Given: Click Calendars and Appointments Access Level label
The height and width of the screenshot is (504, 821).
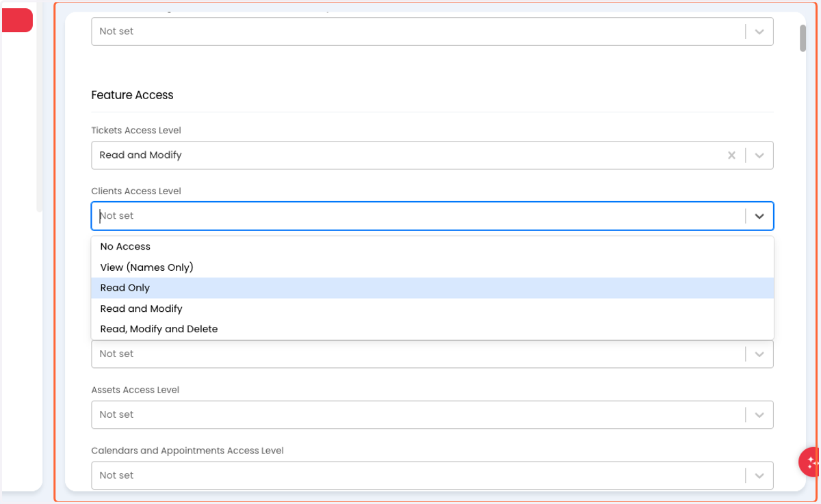Looking at the screenshot, I should (x=187, y=451).
